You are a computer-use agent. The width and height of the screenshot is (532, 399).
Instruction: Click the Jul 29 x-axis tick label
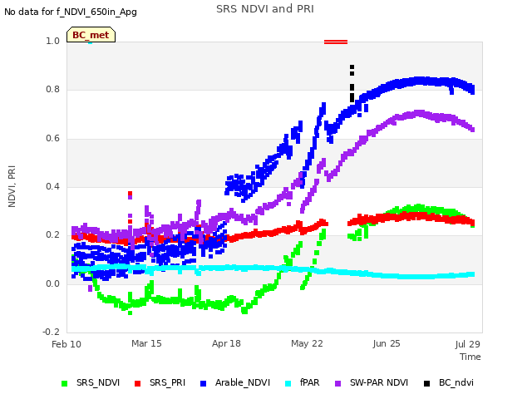click(467, 344)
